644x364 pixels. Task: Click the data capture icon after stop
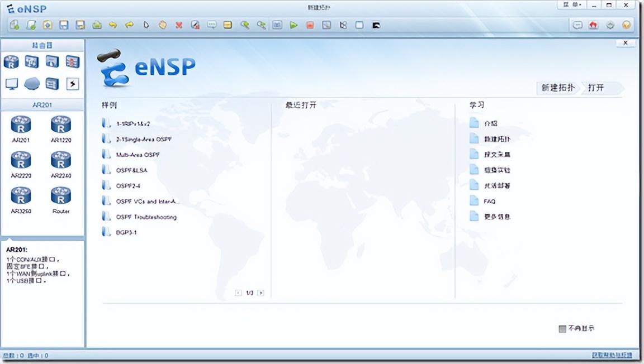(326, 25)
